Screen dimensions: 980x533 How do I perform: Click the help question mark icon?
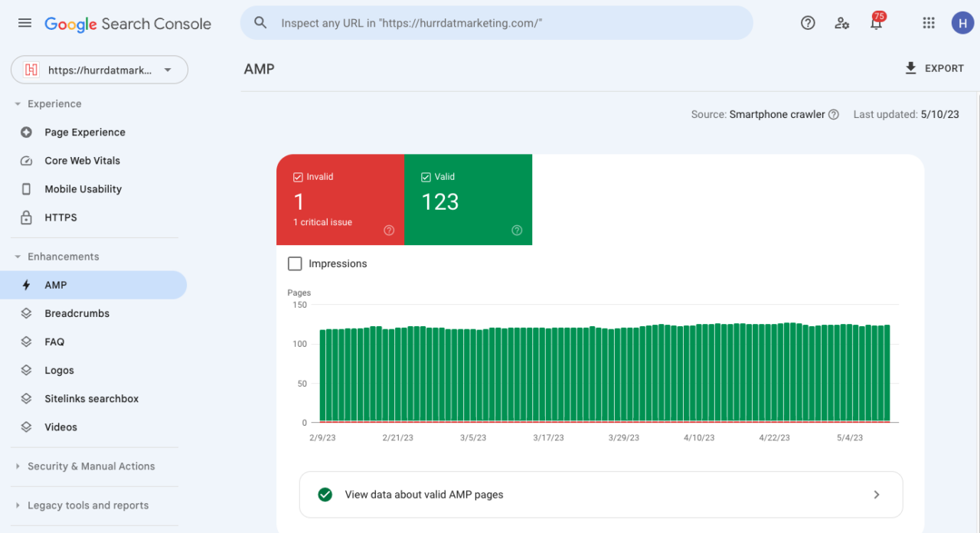pos(808,23)
